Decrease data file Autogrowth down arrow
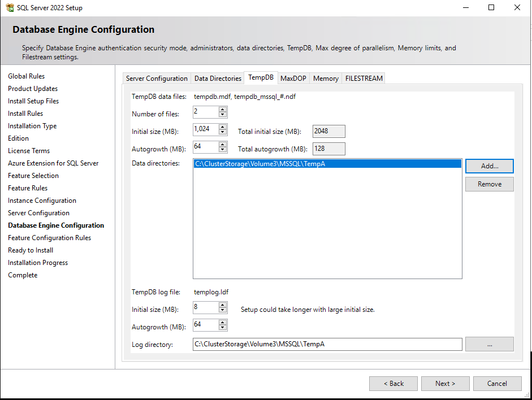This screenshot has width=532, height=400. (223, 150)
